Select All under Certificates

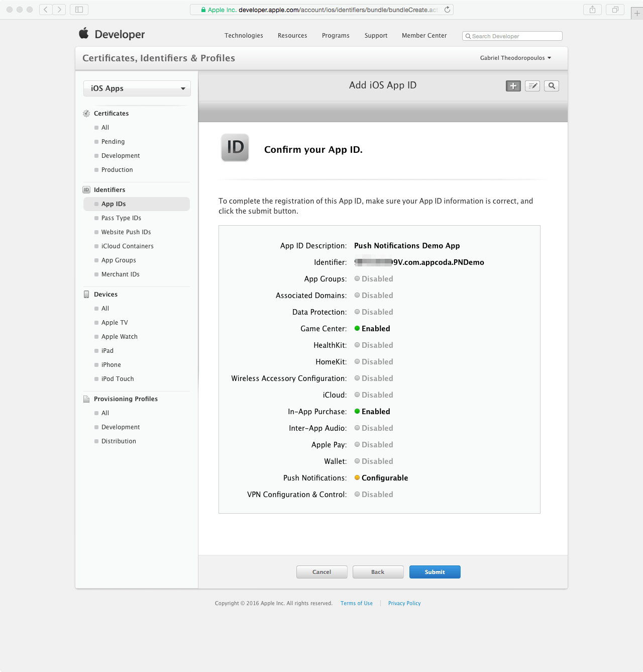click(105, 128)
